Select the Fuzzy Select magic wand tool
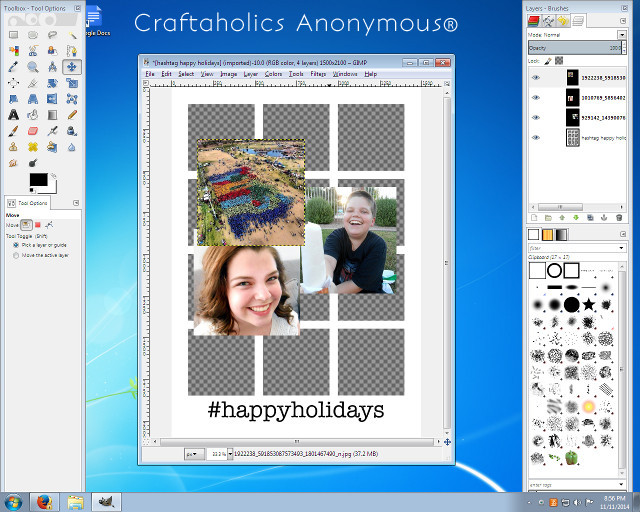640x512 pixels. pyautogui.click(x=72, y=35)
